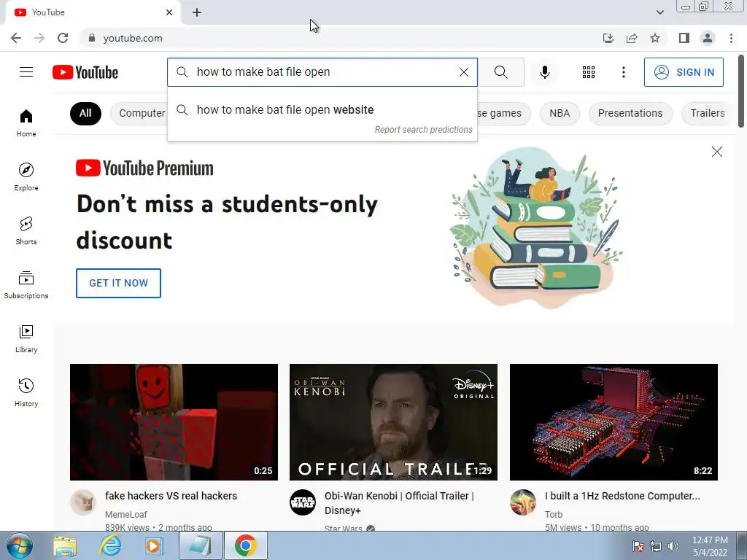Switch to Notepad in taskbar
Screen dimensions: 747x560
pos(201,546)
